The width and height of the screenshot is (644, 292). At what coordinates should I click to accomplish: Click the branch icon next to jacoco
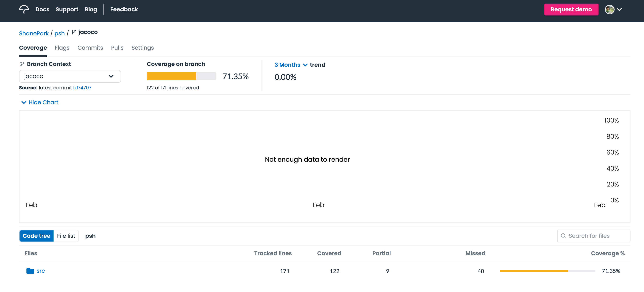click(x=73, y=32)
